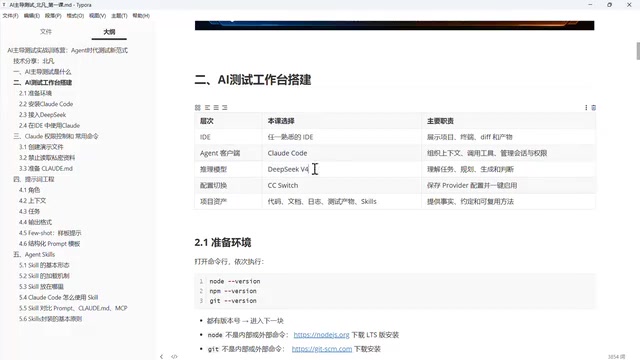The width and height of the screenshot is (640, 360).
Task: Show word count 3854 词 details
Action: coord(616,356)
